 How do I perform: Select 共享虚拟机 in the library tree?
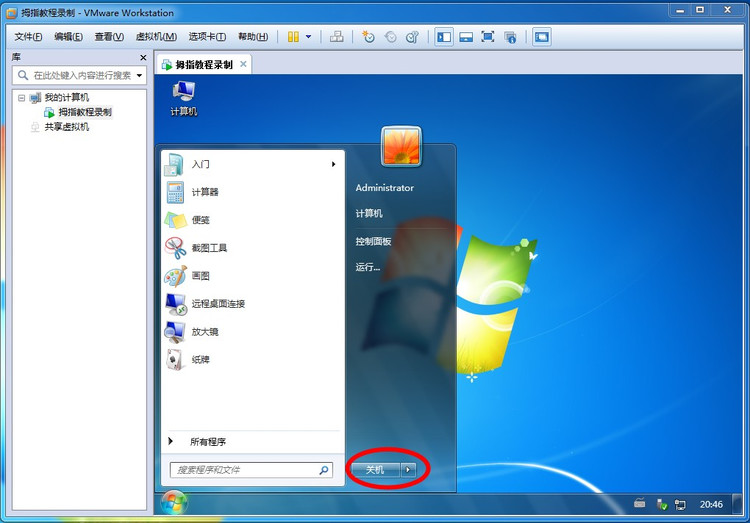pos(66,127)
